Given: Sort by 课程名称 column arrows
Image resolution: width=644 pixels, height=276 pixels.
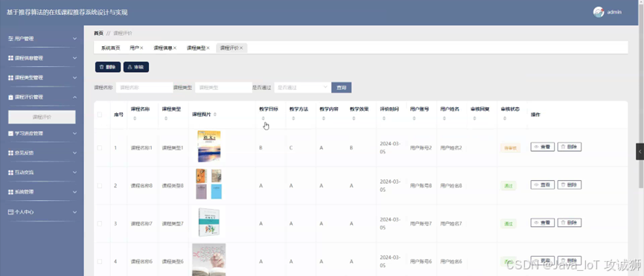Looking at the screenshot, I should (x=135, y=118).
